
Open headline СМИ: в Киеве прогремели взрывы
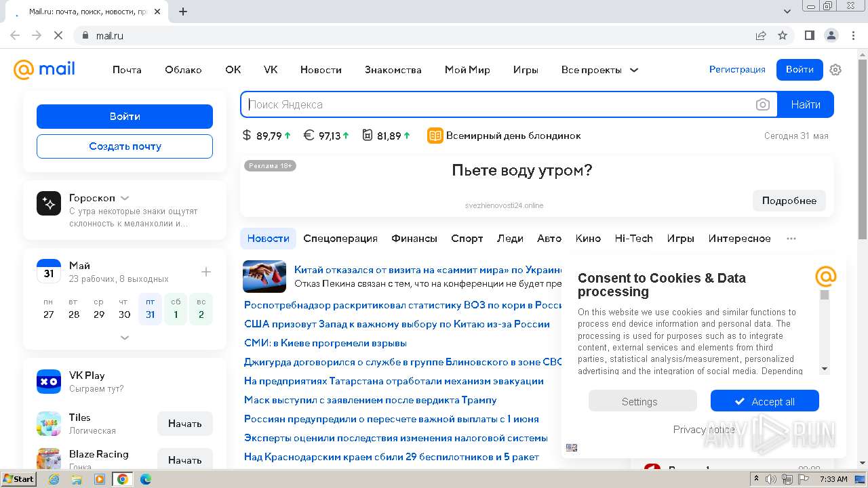click(325, 343)
